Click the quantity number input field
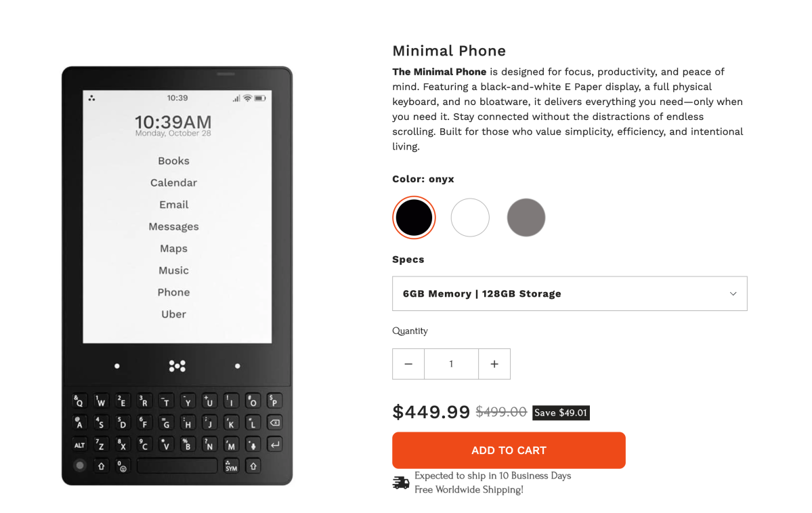This screenshot has width=812, height=513. coord(451,364)
